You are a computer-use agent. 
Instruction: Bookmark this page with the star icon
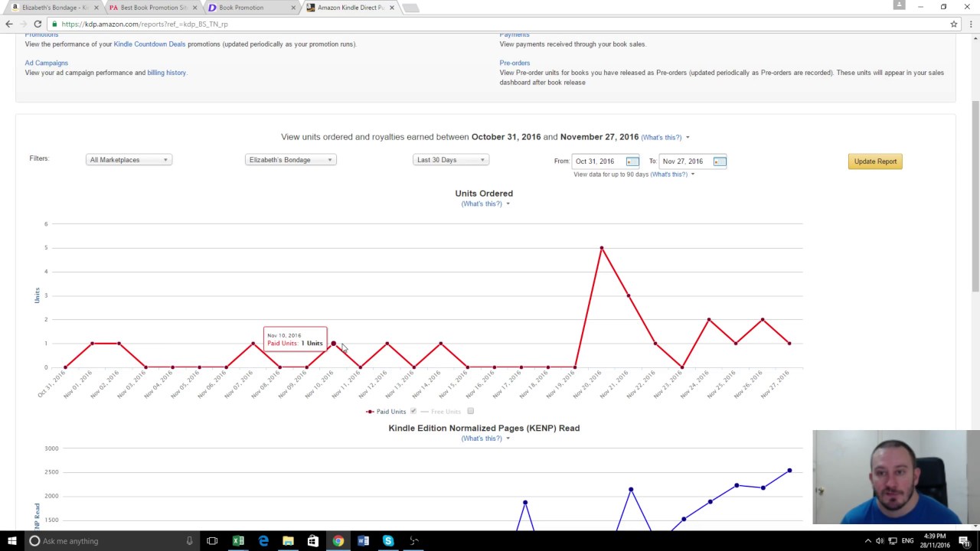point(954,24)
